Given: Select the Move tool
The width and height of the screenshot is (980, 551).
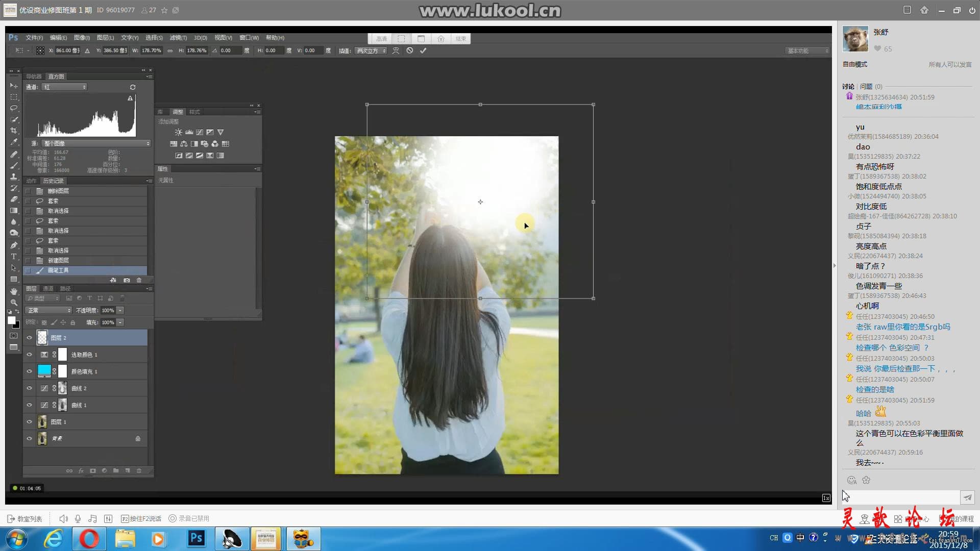Looking at the screenshot, I should tap(14, 85).
